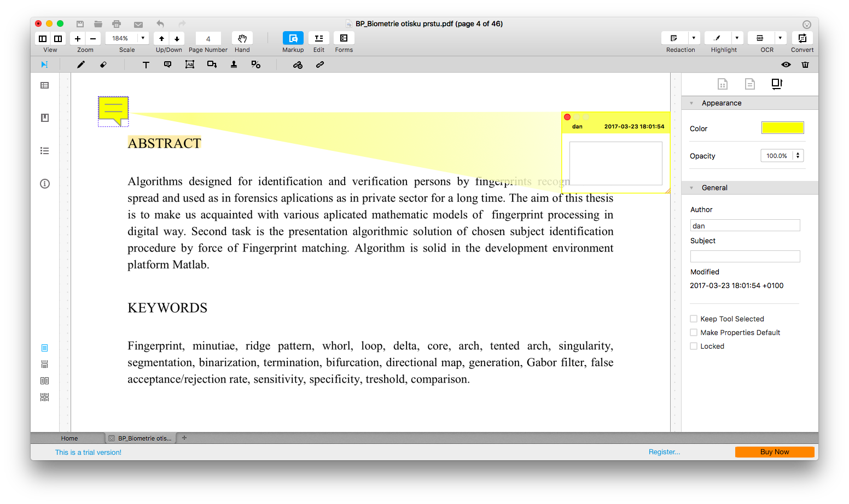Select the Callout shape tool
This screenshot has width=849, height=504.
(x=212, y=65)
